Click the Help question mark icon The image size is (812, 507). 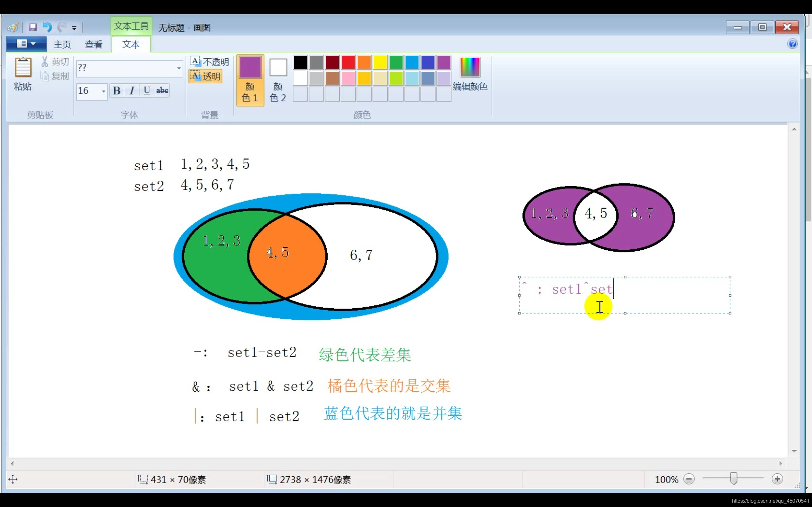[792, 44]
